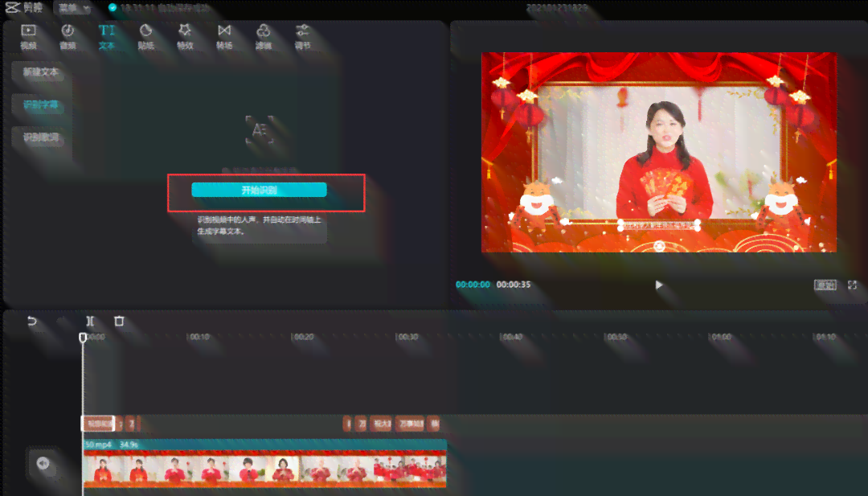The height and width of the screenshot is (496, 868).
Task: Open the 调节 (Adjust) panel
Action: click(x=302, y=36)
